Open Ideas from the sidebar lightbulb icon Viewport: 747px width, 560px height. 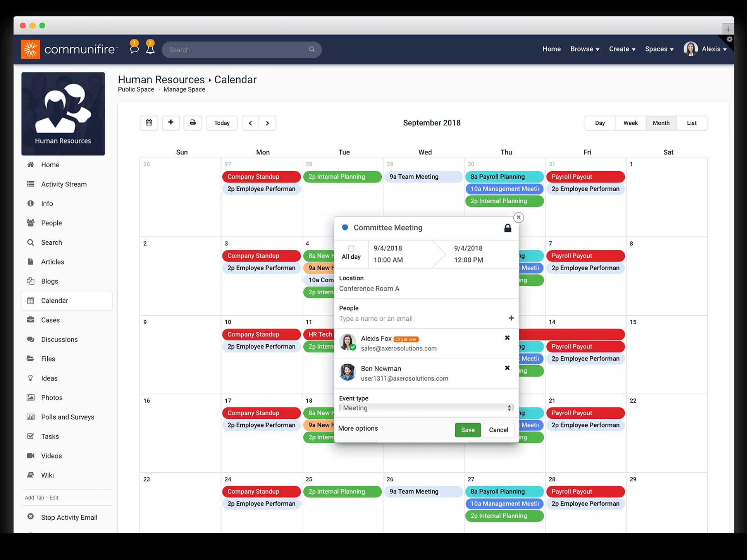tap(49, 378)
